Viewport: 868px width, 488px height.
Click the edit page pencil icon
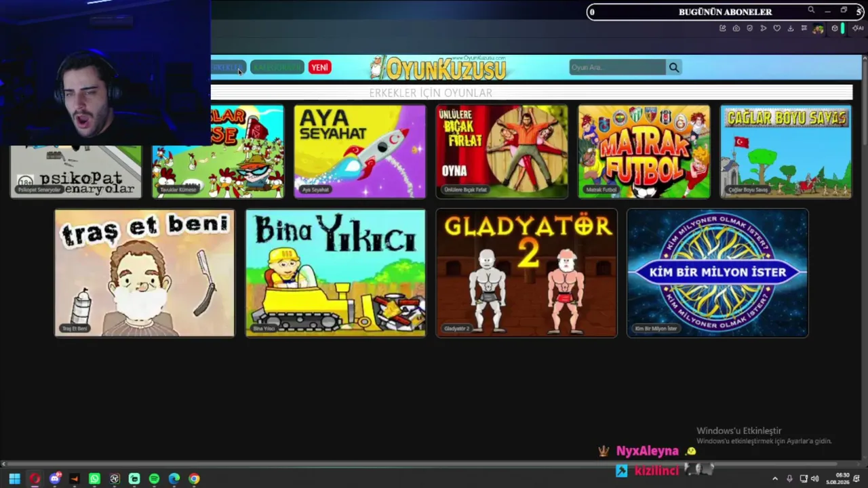point(722,28)
